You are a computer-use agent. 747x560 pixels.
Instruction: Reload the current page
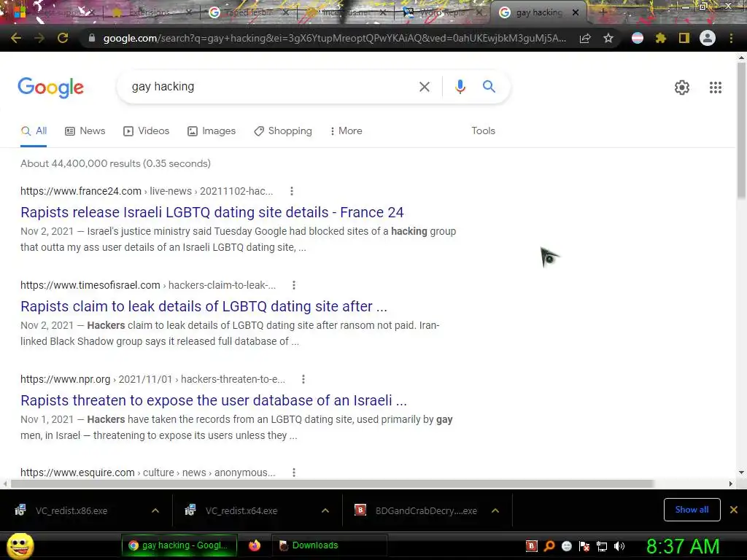(63, 38)
